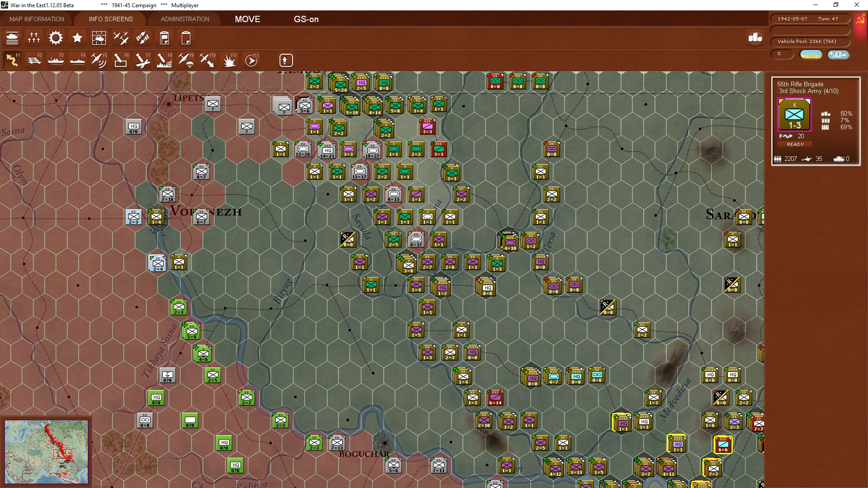Select the 14=21 HQ counter

(x=327, y=150)
